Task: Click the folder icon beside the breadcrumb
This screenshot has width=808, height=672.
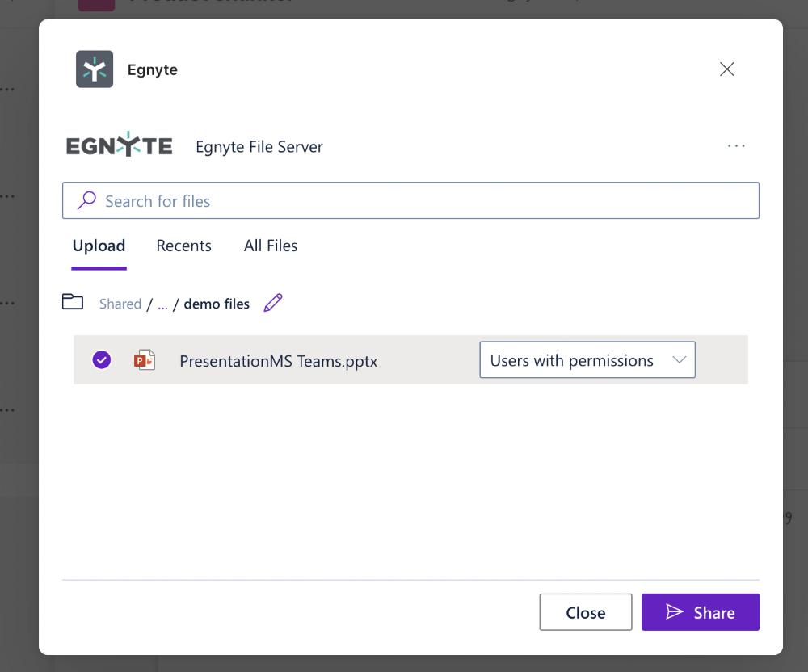Action: tap(73, 302)
